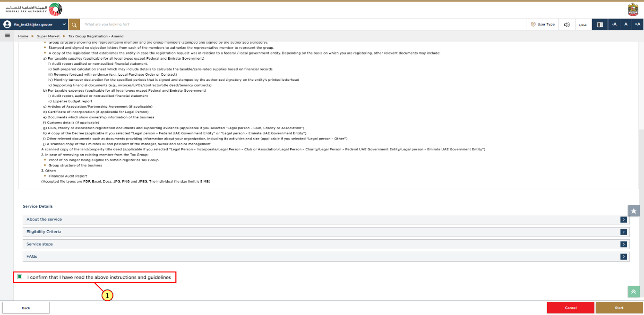Viewport: 644px width, 315px height.
Task: Click the Federal Tax Authority logo
Action: click(x=34, y=9)
